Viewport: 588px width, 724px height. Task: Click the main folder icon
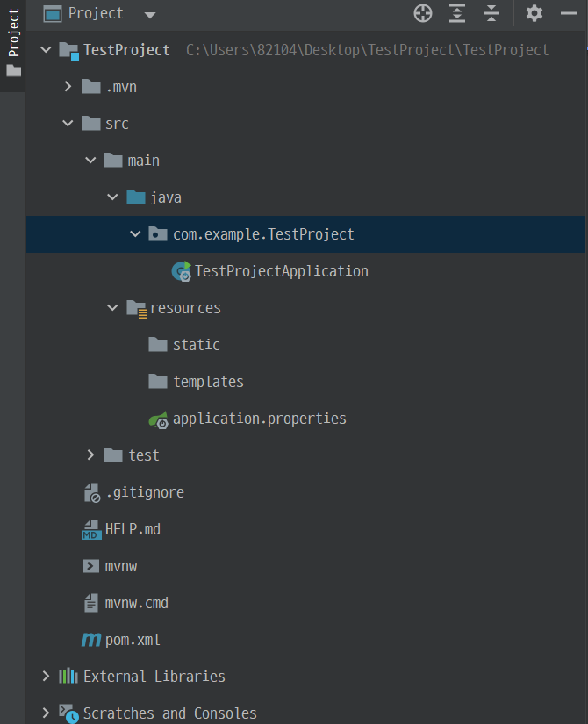pos(113,161)
